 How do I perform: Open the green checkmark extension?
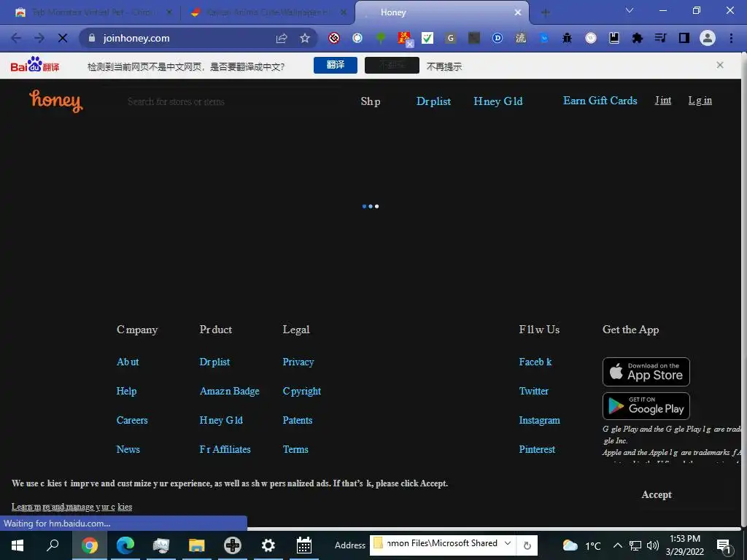point(427,38)
